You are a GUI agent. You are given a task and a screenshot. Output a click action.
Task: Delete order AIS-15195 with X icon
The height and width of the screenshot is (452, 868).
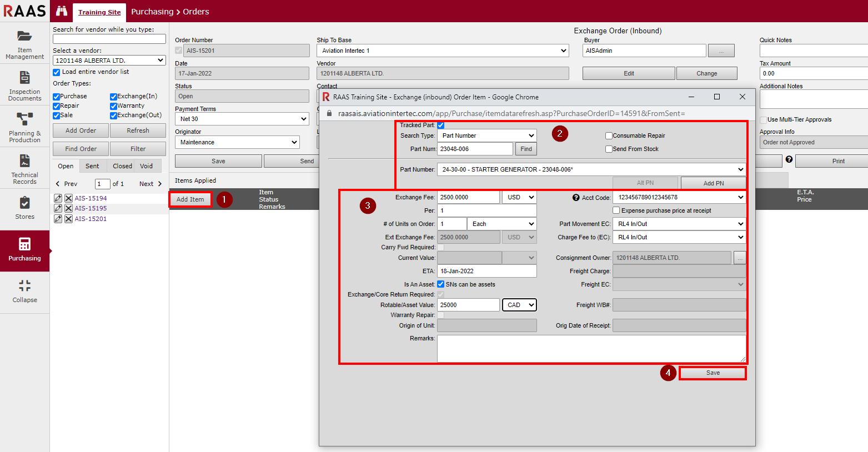click(68, 209)
